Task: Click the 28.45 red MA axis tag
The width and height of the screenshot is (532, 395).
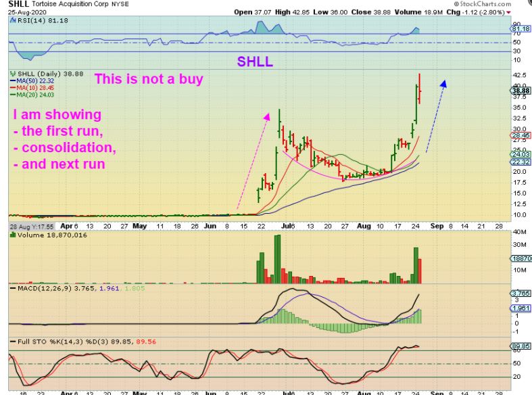Action: (x=521, y=135)
